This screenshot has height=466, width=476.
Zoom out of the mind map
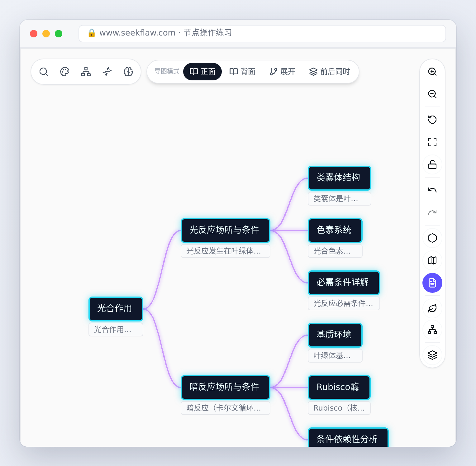432,94
